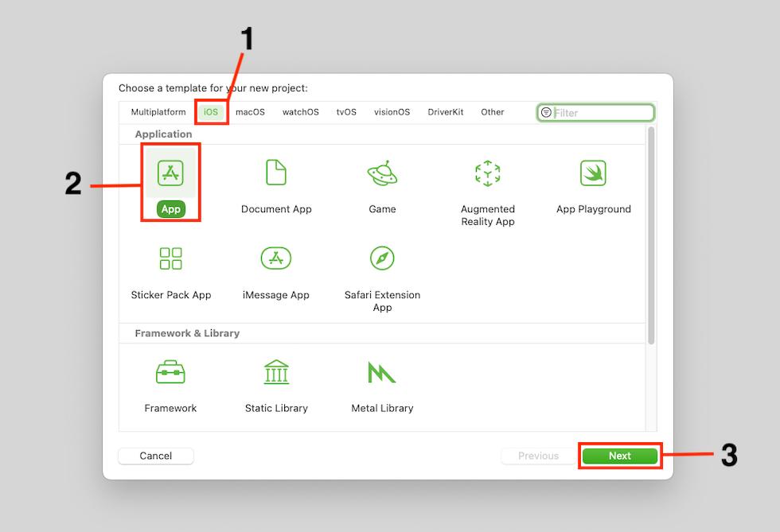Viewport: 780px width, 532px height.
Task: Select the Static Library building icon
Action: [x=276, y=372]
